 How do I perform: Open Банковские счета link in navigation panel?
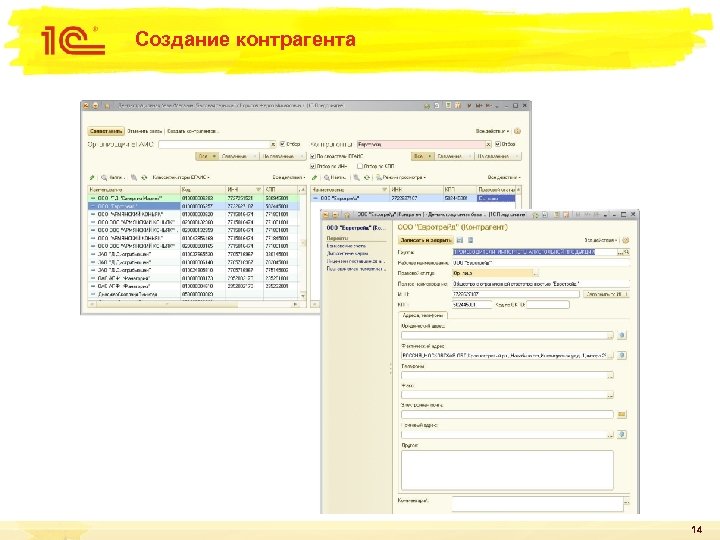coord(346,246)
